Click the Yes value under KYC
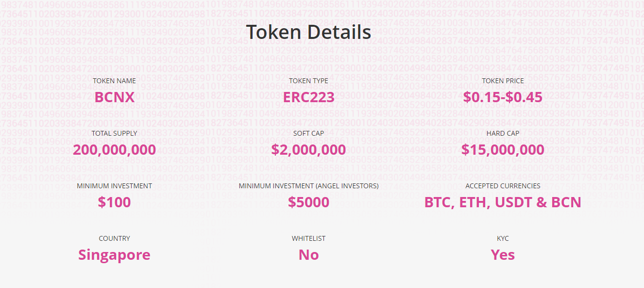Screen dimensions: 644x288 (503, 254)
